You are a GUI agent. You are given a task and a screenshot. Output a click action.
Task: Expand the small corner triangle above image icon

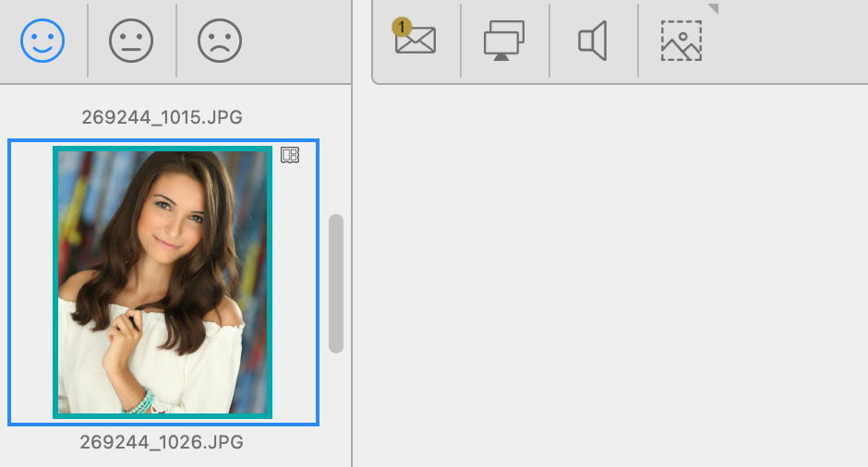click(x=712, y=8)
